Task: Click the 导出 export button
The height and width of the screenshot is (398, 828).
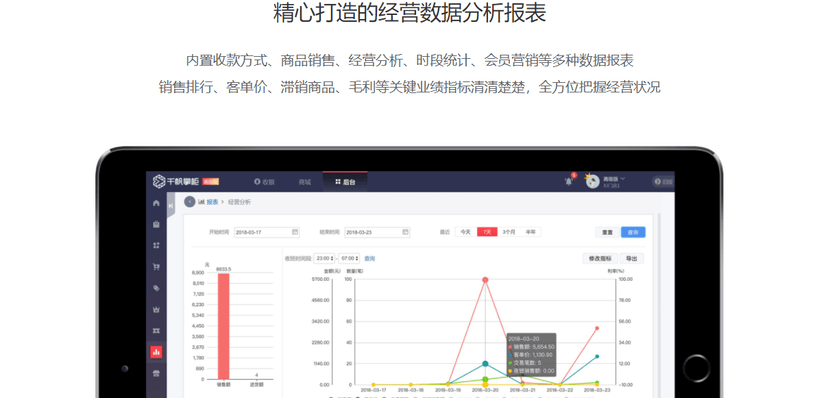Action: [x=631, y=259]
